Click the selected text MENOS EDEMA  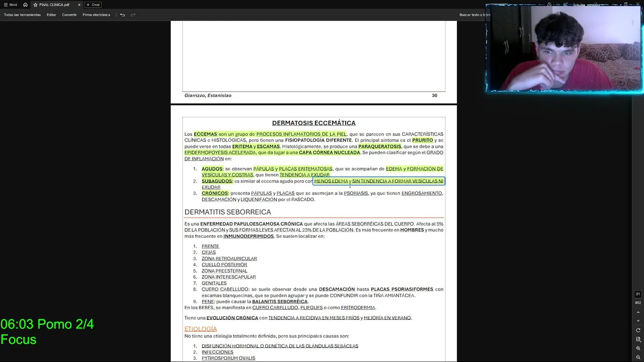(x=331, y=181)
